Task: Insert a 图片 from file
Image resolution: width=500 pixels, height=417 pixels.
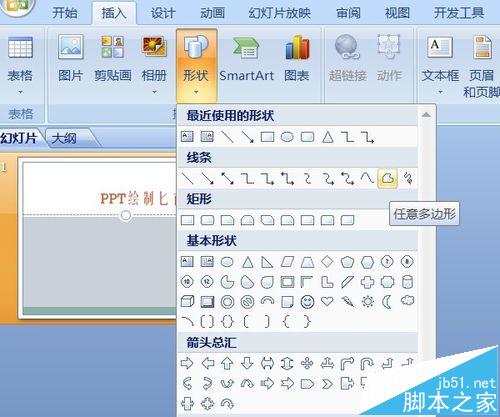Action: coord(70,58)
